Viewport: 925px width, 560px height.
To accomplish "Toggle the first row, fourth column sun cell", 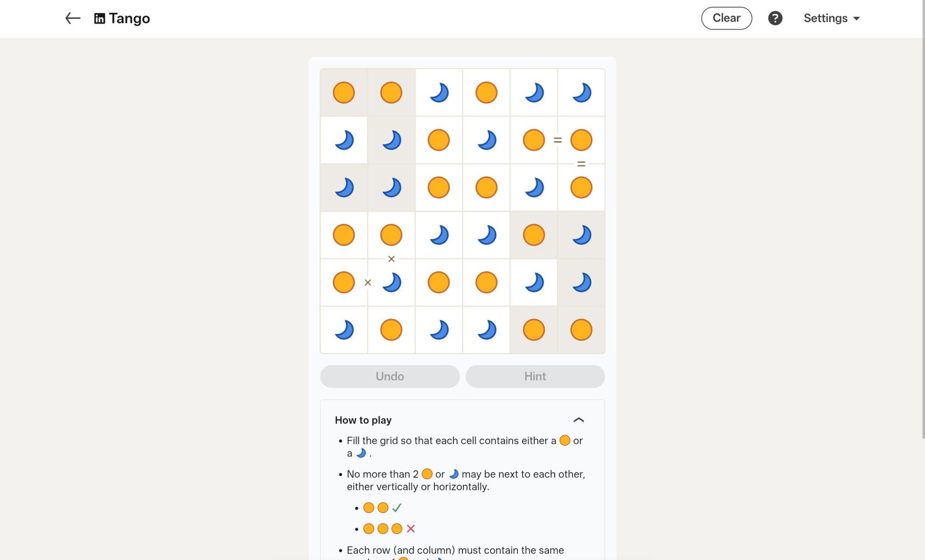I will [x=486, y=92].
